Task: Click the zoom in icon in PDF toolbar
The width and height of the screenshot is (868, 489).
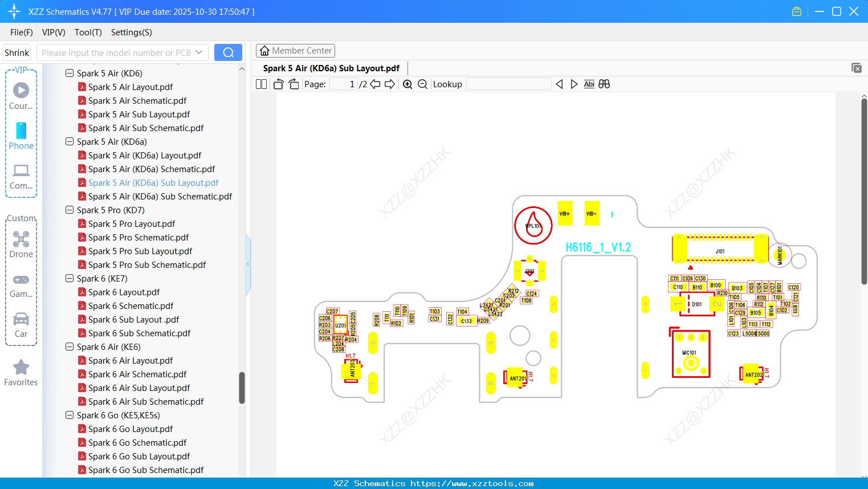Action: point(407,84)
